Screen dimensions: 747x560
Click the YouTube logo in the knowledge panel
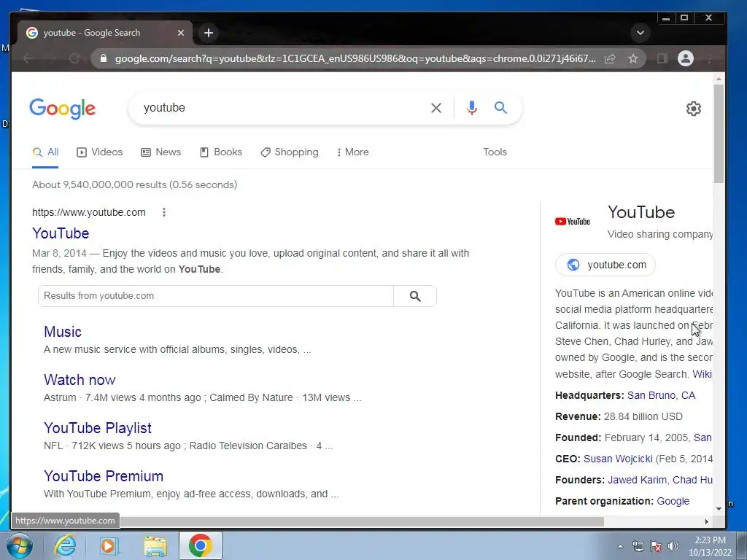572,222
